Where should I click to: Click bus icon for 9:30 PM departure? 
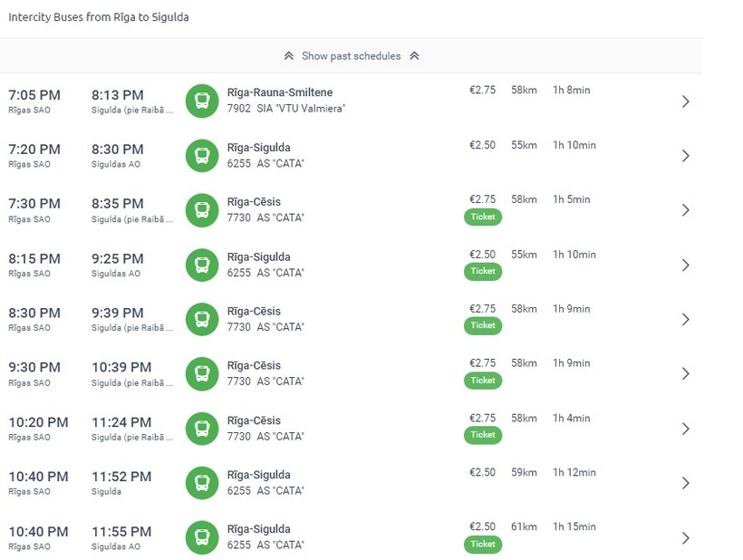click(202, 373)
